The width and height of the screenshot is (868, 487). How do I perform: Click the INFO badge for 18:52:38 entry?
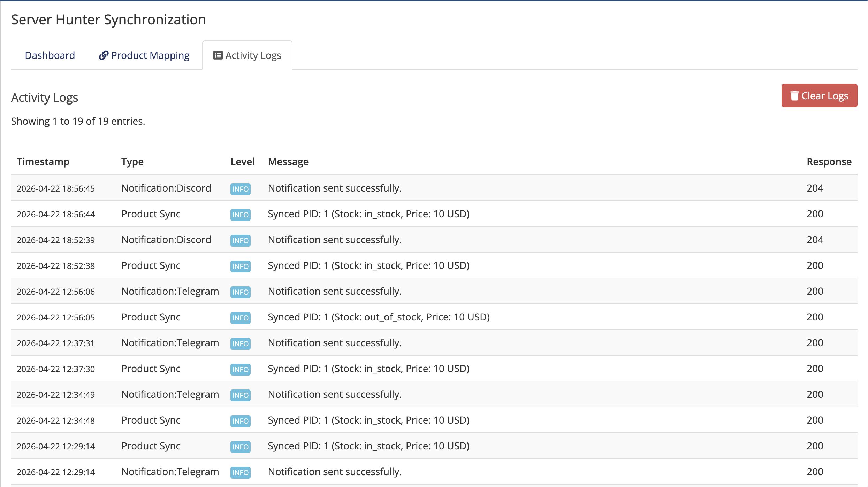point(240,266)
